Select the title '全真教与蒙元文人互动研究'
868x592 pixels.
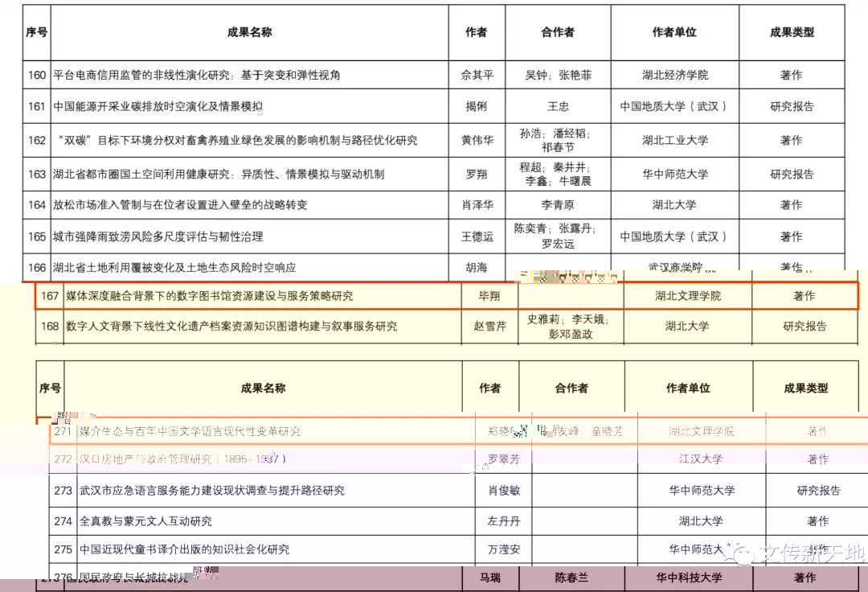(145, 521)
